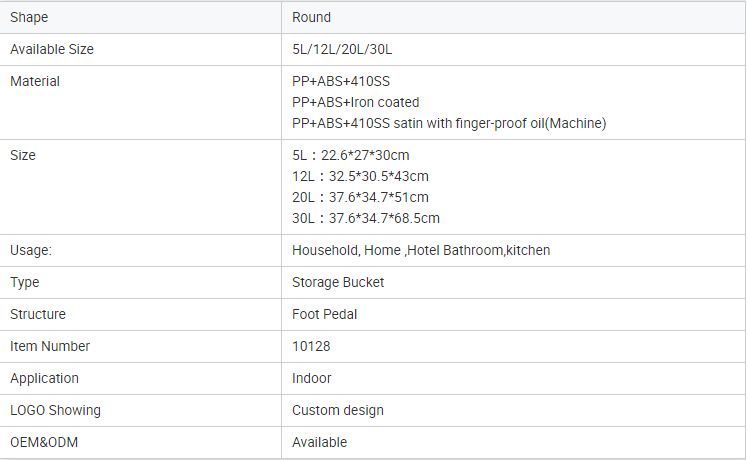
Task: Click the item number 10128
Action: (311, 346)
